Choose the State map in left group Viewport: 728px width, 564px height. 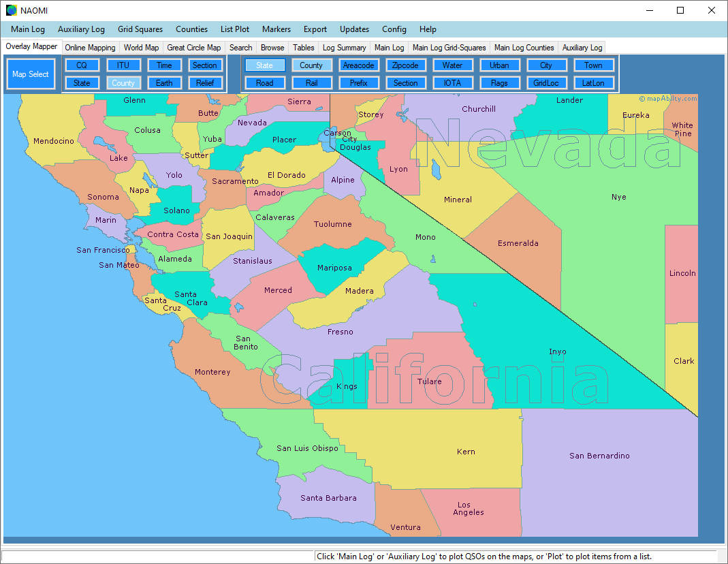(x=82, y=83)
